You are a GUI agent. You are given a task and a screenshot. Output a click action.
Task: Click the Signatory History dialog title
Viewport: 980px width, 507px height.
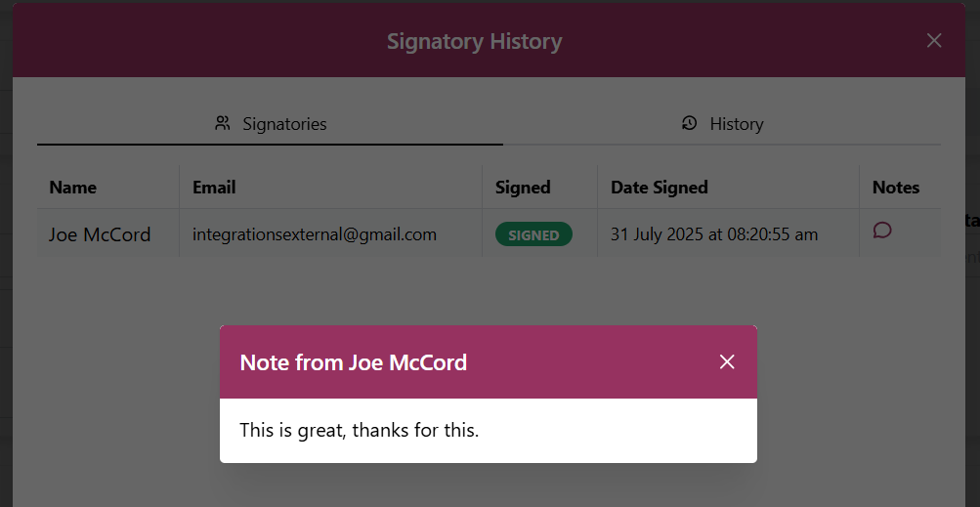tap(474, 41)
